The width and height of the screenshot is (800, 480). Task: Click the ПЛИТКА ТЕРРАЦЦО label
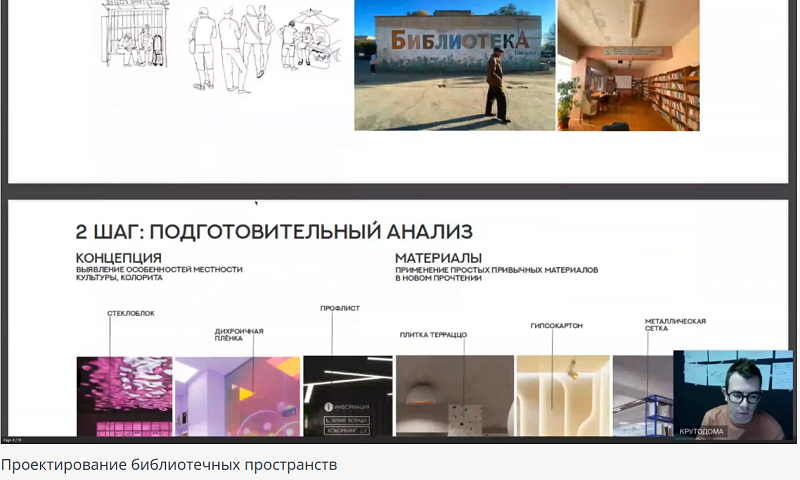[433, 335]
